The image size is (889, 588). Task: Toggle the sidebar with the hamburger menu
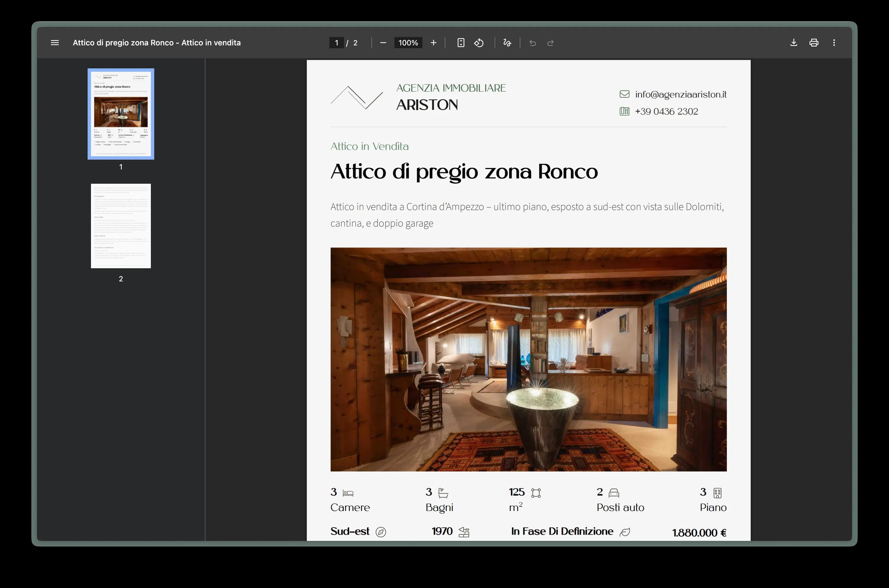coord(55,42)
